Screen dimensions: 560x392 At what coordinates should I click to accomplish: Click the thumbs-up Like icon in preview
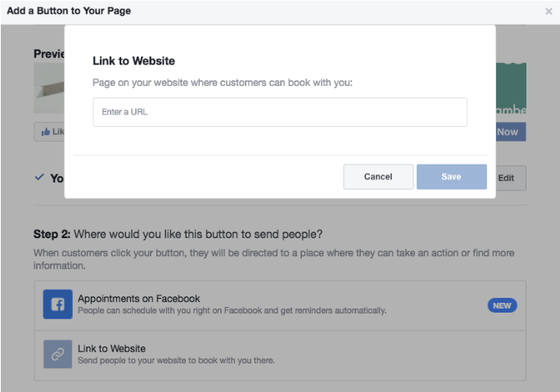pos(46,132)
